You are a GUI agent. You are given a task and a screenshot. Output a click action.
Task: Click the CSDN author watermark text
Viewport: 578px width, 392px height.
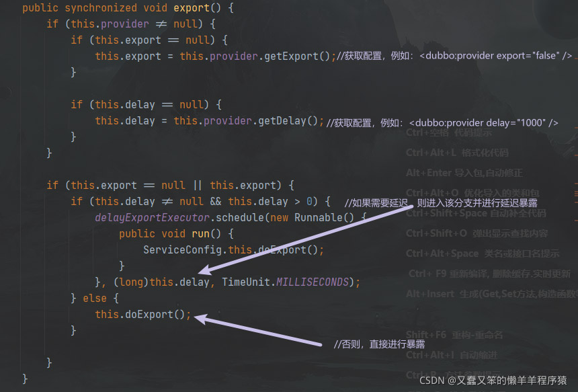point(493,381)
